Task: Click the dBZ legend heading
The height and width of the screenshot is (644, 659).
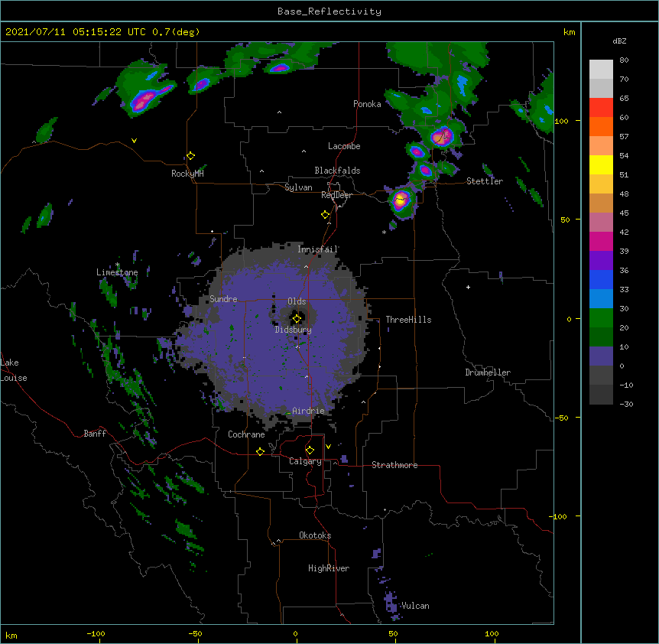Action: 619,41
